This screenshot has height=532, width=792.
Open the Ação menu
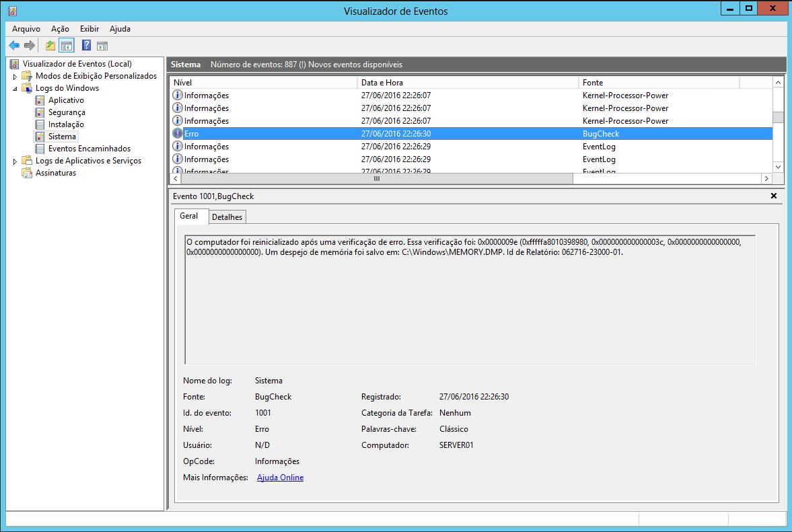pyautogui.click(x=60, y=29)
